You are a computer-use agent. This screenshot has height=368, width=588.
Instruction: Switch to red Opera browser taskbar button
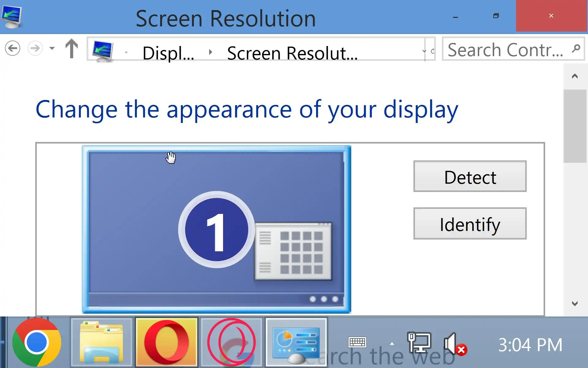pyautogui.click(x=167, y=342)
